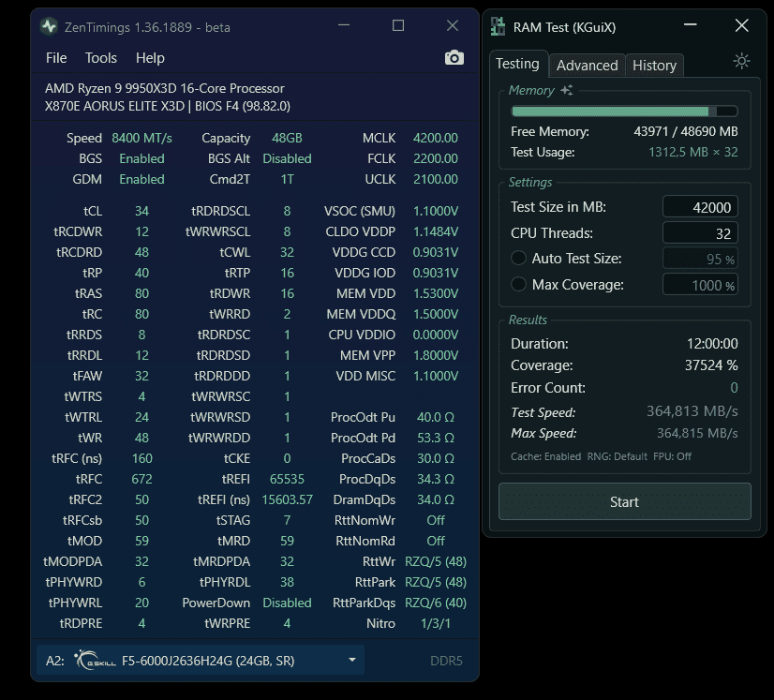This screenshot has width=774, height=700.
Task: Click the Auto Test Size percent field
Action: click(x=700, y=259)
